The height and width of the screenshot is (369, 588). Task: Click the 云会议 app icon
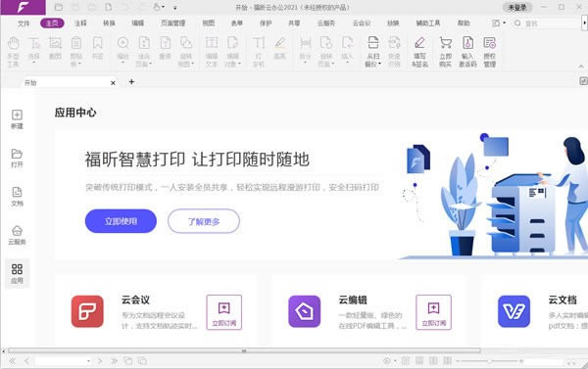(x=87, y=311)
